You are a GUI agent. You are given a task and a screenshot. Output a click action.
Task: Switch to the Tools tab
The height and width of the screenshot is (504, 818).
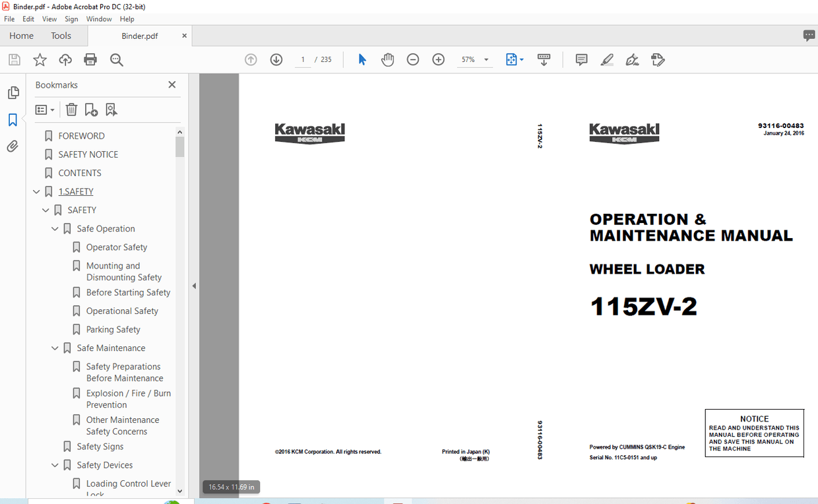click(x=61, y=36)
